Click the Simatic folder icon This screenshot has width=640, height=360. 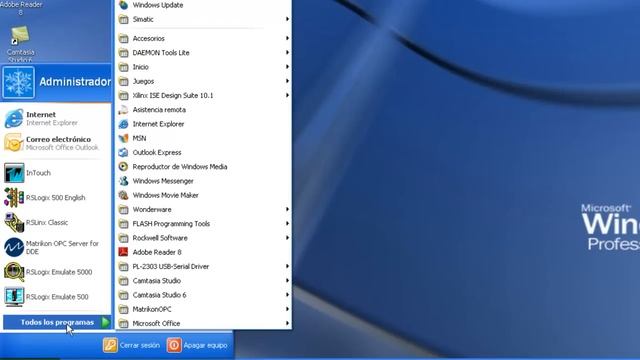click(x=123, y=19)
